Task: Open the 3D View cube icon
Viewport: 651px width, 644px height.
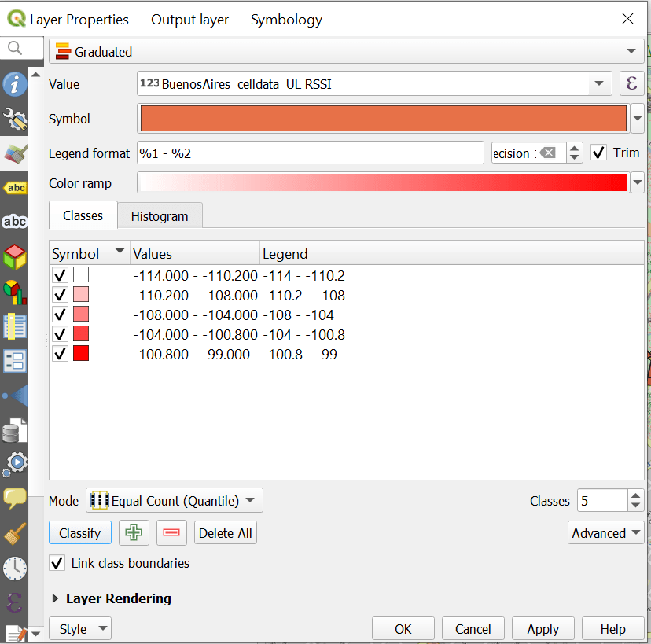Action: pos(14,256)
